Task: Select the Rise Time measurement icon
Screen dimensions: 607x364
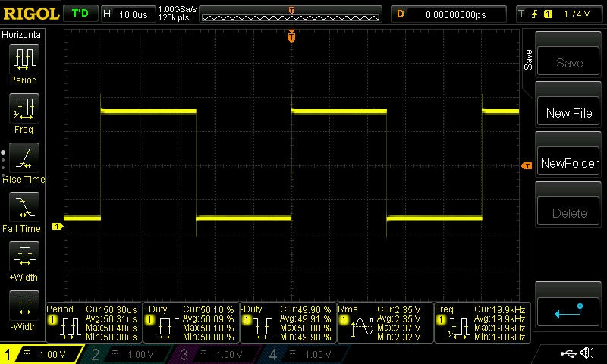Action: [x=24, y=158]
